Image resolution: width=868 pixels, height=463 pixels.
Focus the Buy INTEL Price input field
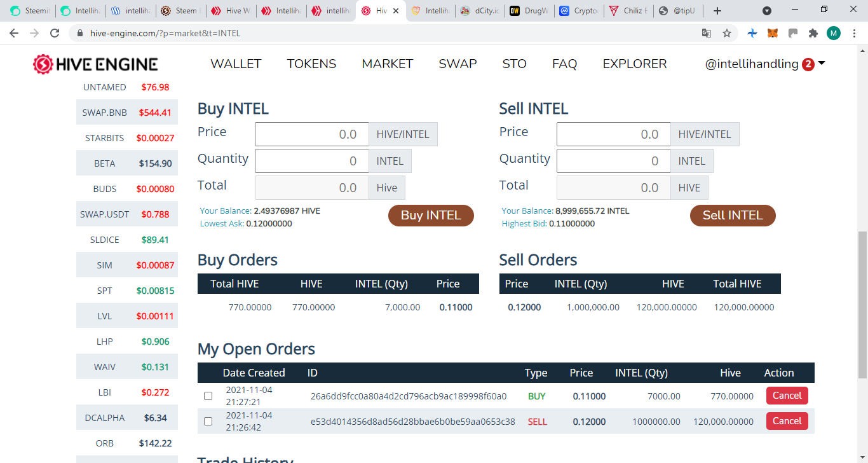[311, 134]
